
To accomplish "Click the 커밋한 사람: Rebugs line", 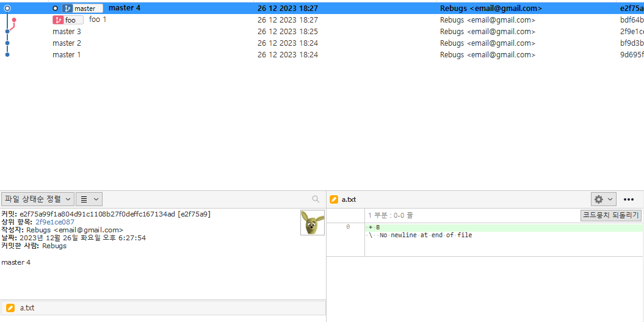I will tap(34, 246).
